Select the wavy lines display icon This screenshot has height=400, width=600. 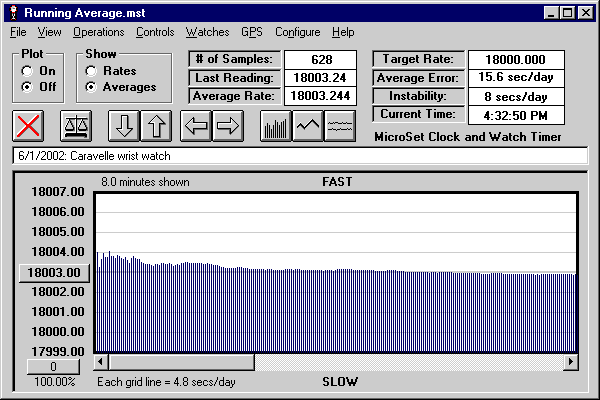pyautogui.click(x=340, y=126)
